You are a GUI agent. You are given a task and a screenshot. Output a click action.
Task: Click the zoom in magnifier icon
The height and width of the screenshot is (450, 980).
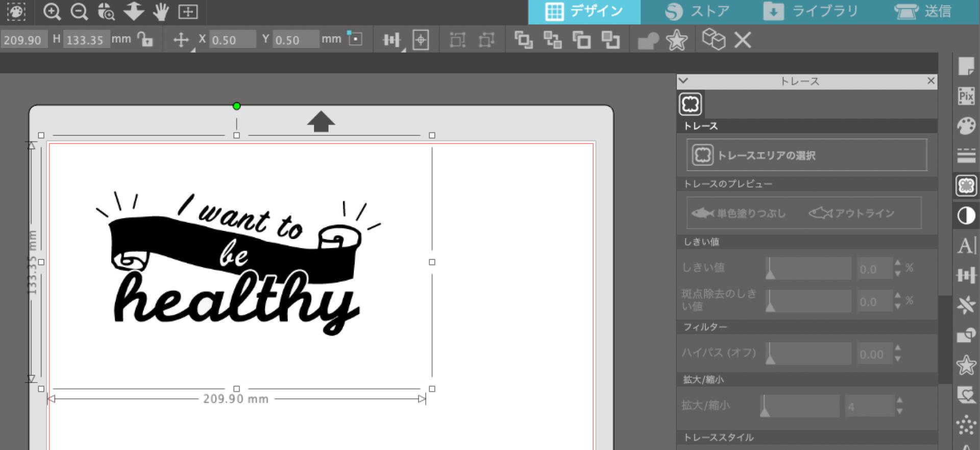[52, 11]
